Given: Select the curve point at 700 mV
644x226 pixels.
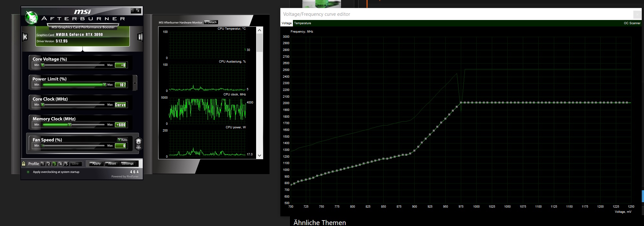Looking at the screenshot, I should tap(291, 184).
